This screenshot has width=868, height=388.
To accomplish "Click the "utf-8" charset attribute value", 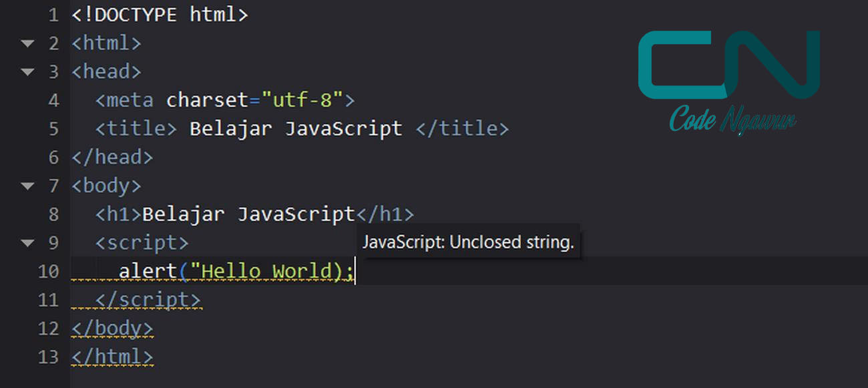I will click(x=302, y=100).
